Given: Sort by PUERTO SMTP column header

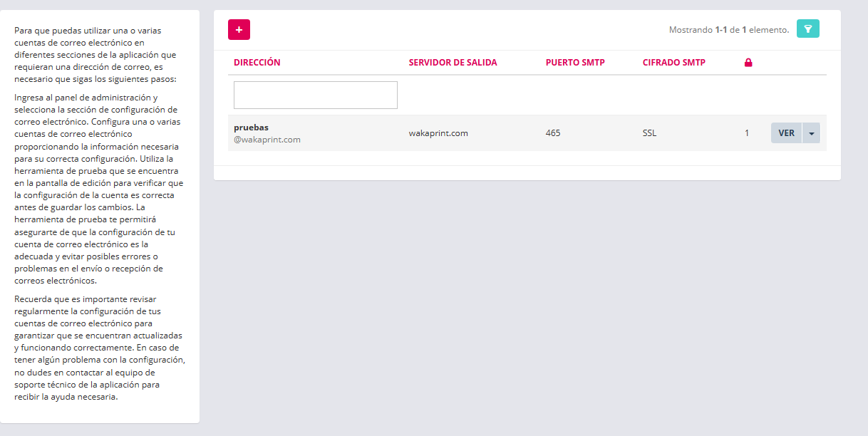Looking at the screenshot, I should click(x=574, y=63).
